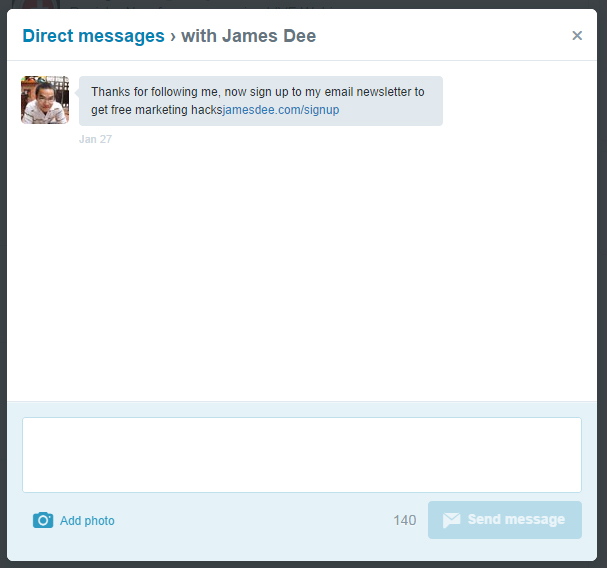The height and width of the screenshot is (568, 607).
Task: Click the blue footer area beside Add photo
Action: [250, 521]
